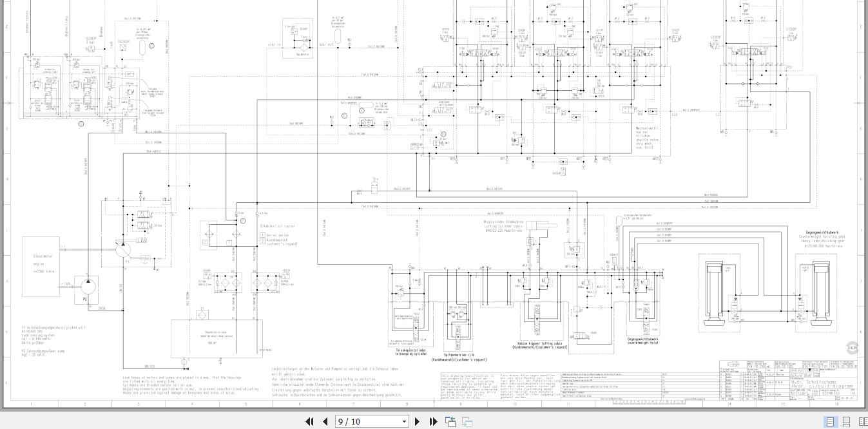Open the next view control
This screenshot has height=429, width=868.
[466, 422]
